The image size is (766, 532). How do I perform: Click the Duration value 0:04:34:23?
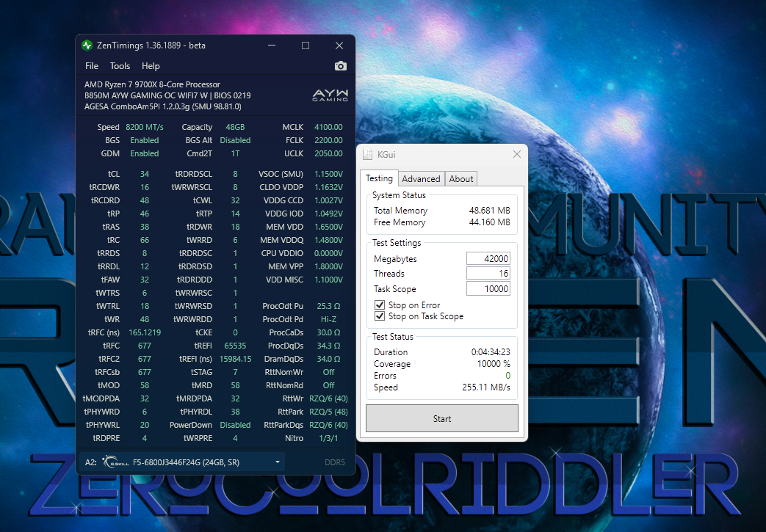(x=491, y=352)
